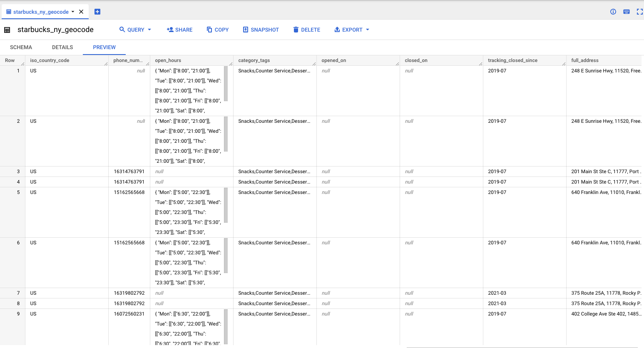The height and width of the screenshot is (348, 644).
Task: Close the starbucks_ny_geocode tab
Action: pos(81,12)
